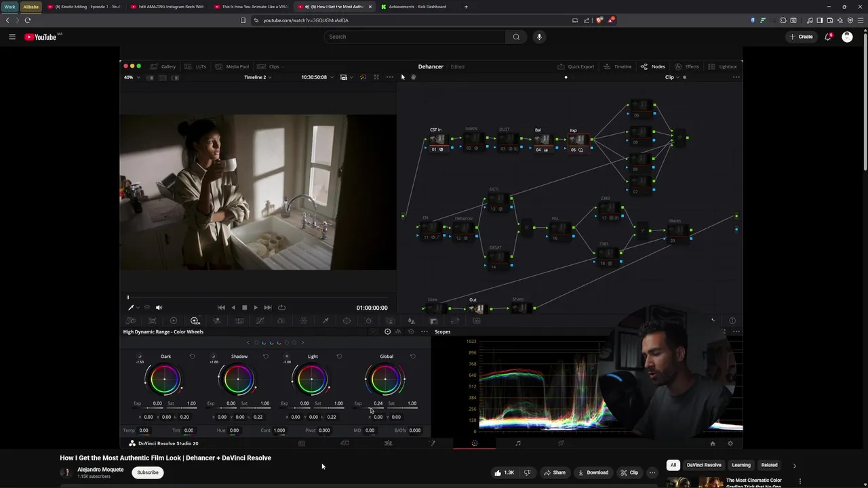Click the Download button under video
The image size is (868, 488).
click(593, 472)
